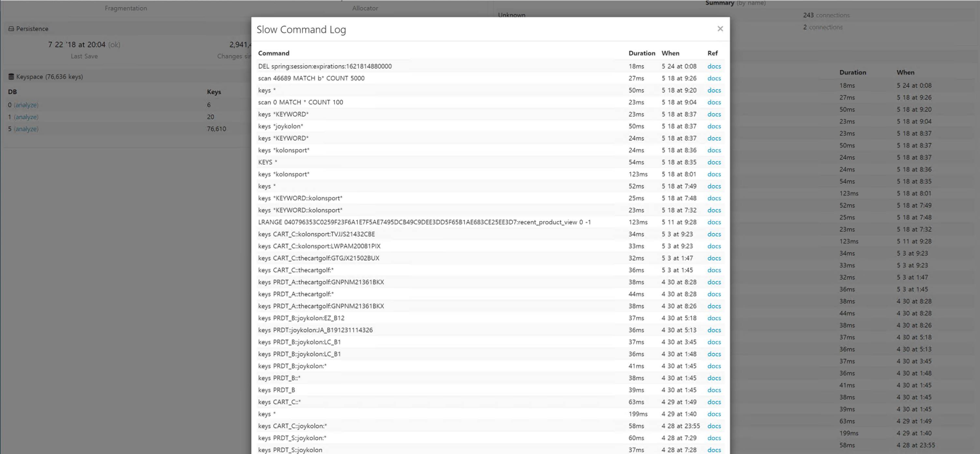Open docs link for scan 46689 command

pos(714,79)
